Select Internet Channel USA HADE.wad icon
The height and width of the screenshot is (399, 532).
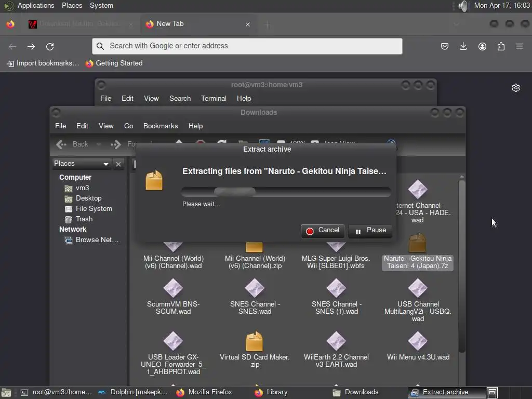click(x=418, y=189)
